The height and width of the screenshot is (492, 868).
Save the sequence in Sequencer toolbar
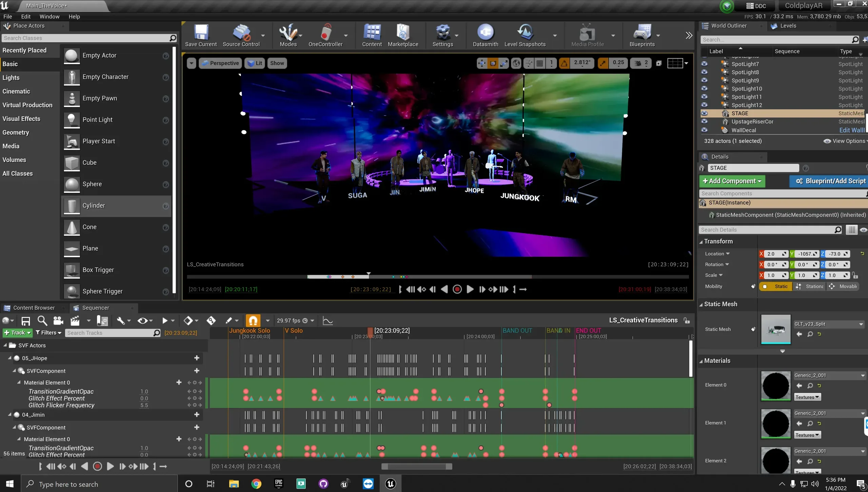pos(26,321)
